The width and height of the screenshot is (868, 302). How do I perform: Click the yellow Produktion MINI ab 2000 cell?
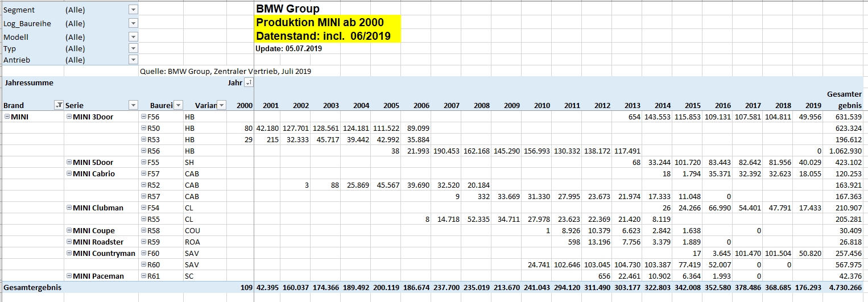tap(328, 23)
